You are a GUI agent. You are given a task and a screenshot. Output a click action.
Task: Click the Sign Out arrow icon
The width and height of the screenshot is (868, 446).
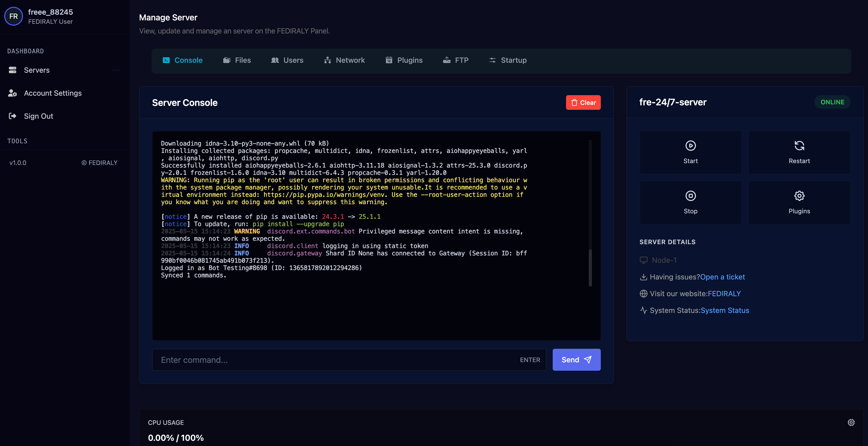13,116
